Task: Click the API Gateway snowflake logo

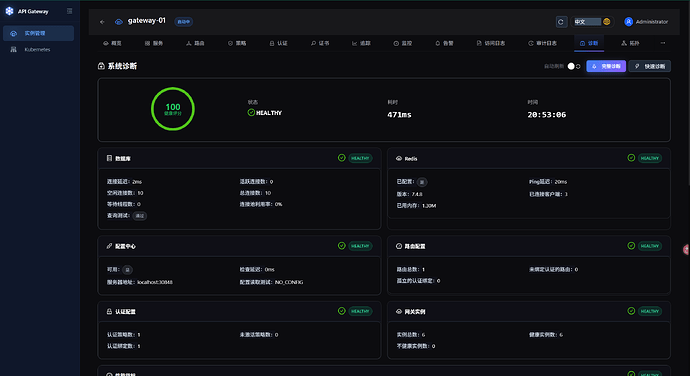Action: 9,11
